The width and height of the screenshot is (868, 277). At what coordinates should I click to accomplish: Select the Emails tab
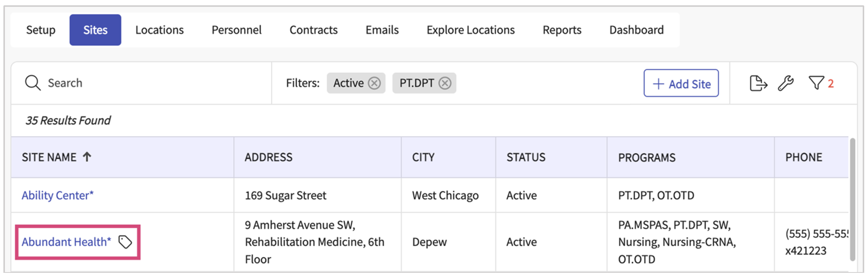(382, 30)
